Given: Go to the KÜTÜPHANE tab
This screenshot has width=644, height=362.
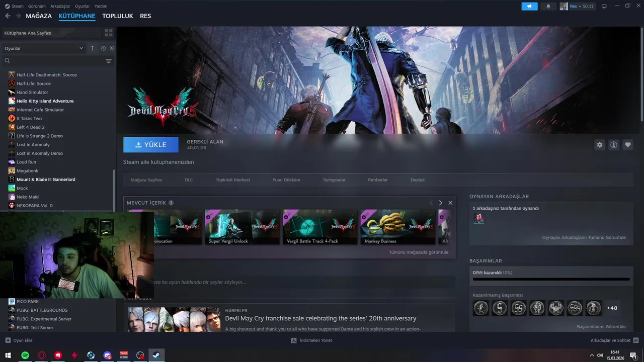Looking at the screenshot, I should point(77,16).
